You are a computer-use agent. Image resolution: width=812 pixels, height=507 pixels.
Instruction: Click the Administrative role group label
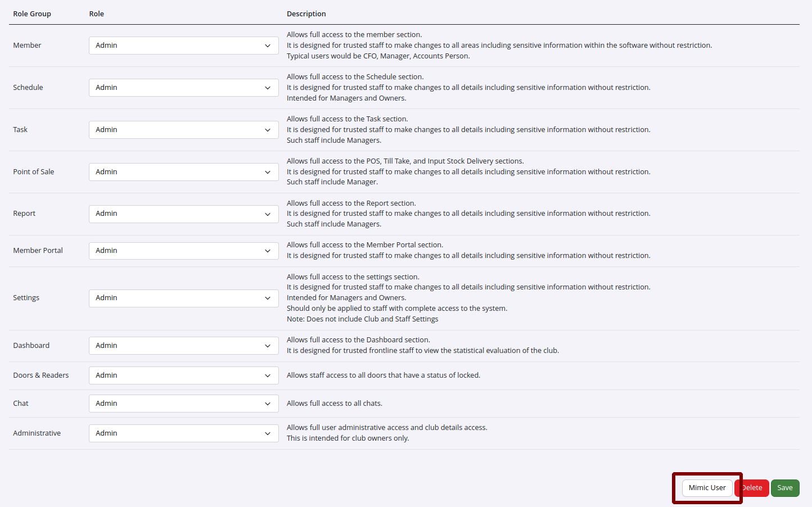[37, 433]
